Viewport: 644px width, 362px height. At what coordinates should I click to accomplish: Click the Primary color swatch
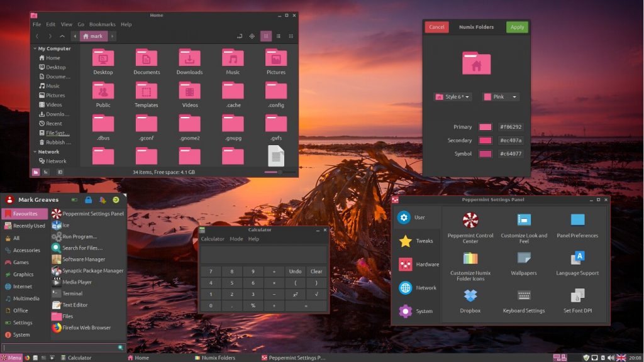[485, 126]
